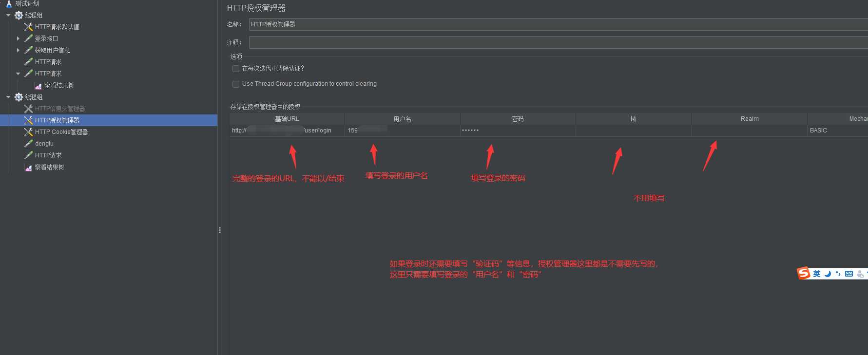The height and width of the screenshot is (355, 868).
Task: Open the Sogou soft keyboard icon
Action: point(849,274)
